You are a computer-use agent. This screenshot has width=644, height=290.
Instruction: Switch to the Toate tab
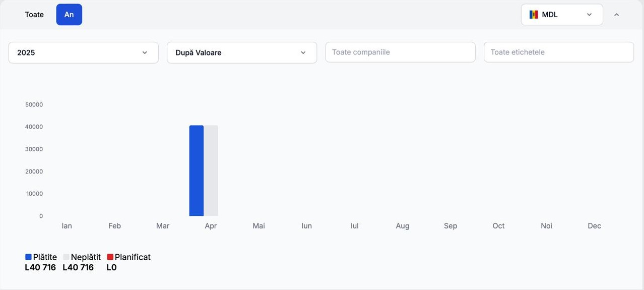34,15
